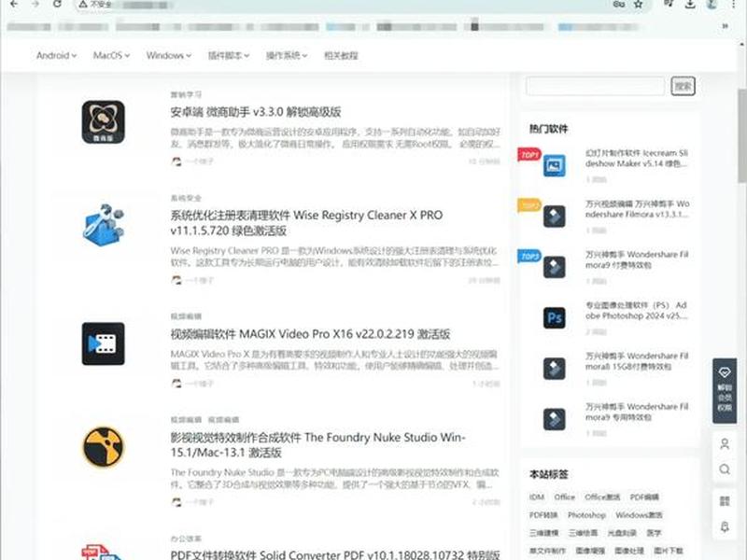The width and height of the screenshot is (747, 560).
Task: Select the Office tag
Action: 565,497
